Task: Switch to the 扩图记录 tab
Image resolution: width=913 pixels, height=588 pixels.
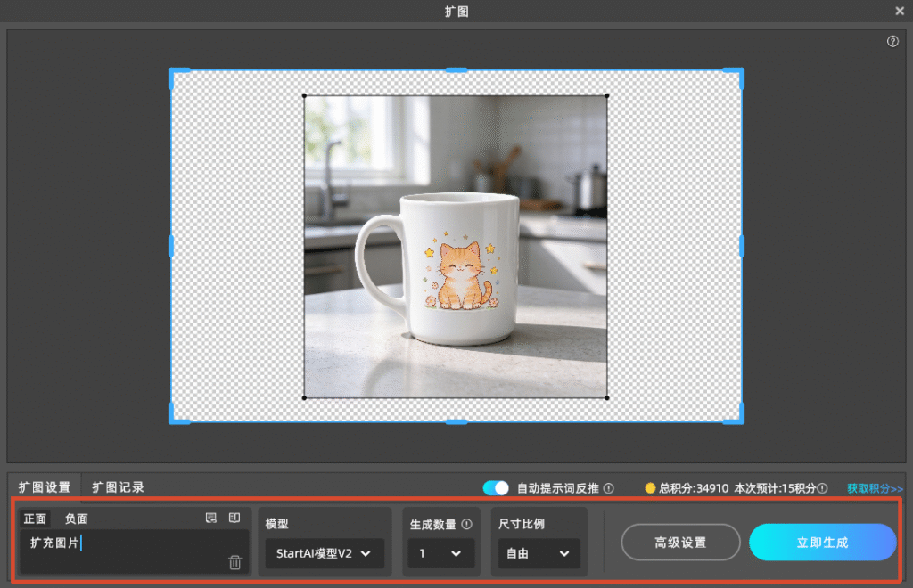Action: [x=119, y=487]
